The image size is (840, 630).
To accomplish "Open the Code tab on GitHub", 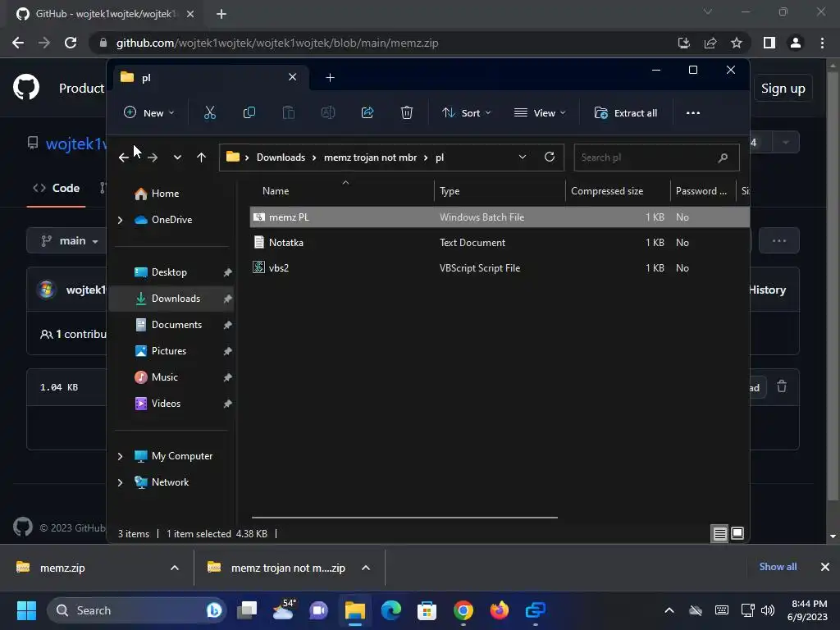I will click(57, 188).
